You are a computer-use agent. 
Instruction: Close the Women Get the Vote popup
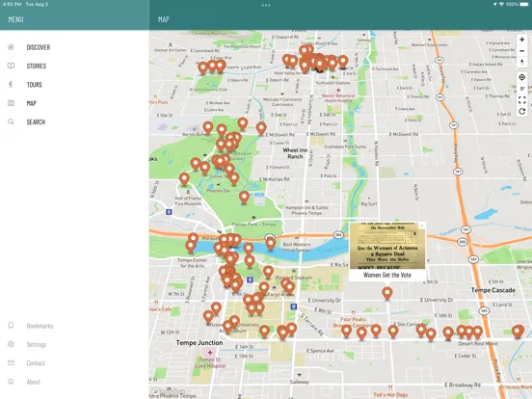pos(422,226)
